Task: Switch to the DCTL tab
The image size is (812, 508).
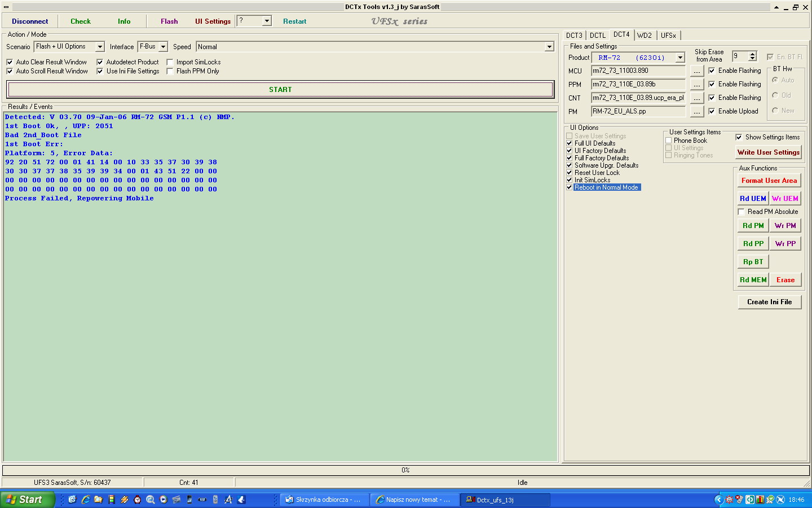Action: (x=598, y=36)
